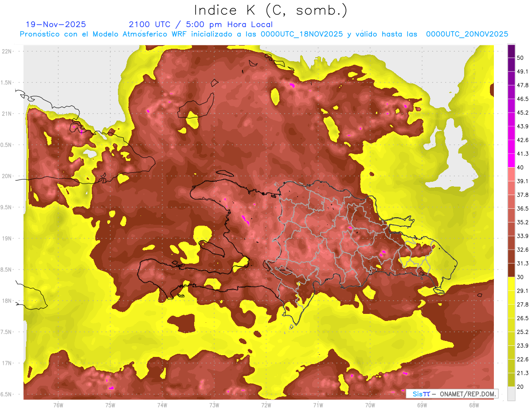This screenshot has height=411, width=532.
Task: Click the '37.8' value on the color scale
Action: tap(522, 195)
